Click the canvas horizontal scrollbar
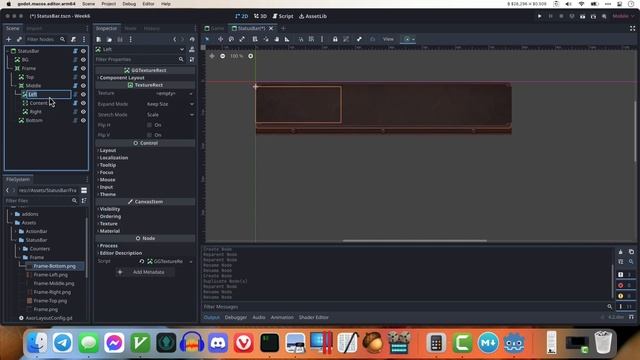 point(414,241)
